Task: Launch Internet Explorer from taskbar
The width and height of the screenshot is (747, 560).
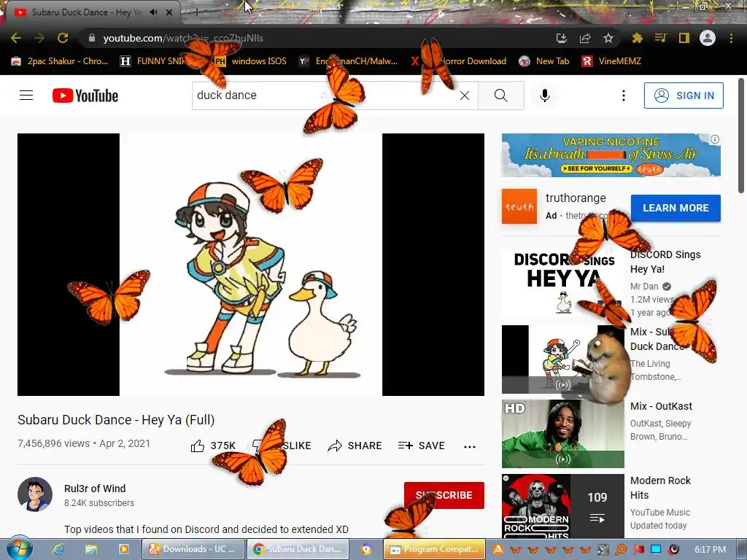Action: point(58,549)
